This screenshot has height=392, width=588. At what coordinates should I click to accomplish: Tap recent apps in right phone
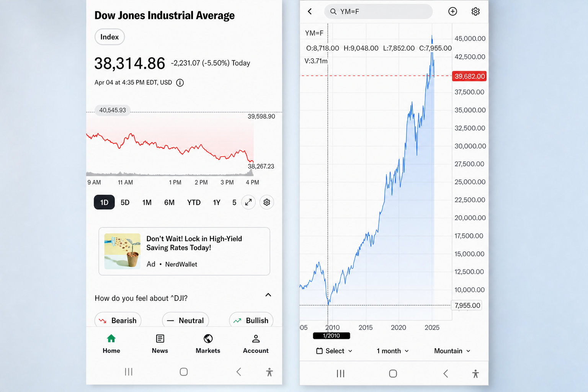point(341,374)
